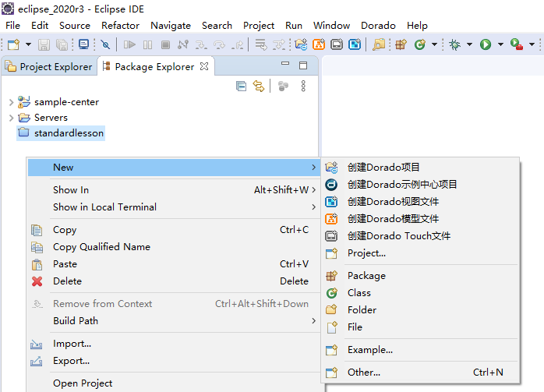This screenshot has width=544, height=392.
Task: Choose Export... from context menu
Action: pos(174,361)
